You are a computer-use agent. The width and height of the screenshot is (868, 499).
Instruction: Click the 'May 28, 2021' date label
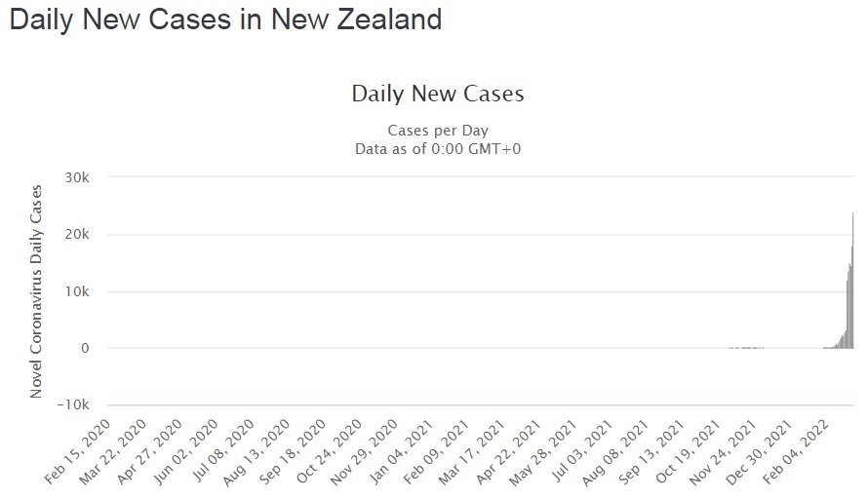point(543,452)
